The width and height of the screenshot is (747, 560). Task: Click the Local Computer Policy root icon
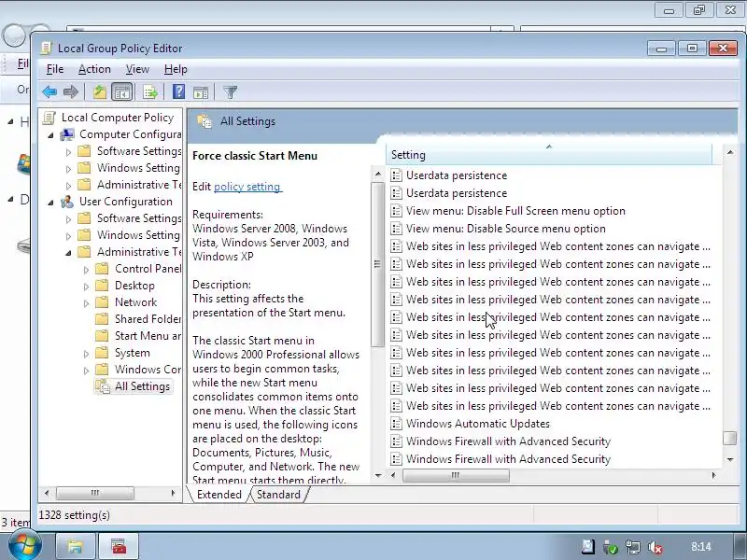(x=49, y=118)
